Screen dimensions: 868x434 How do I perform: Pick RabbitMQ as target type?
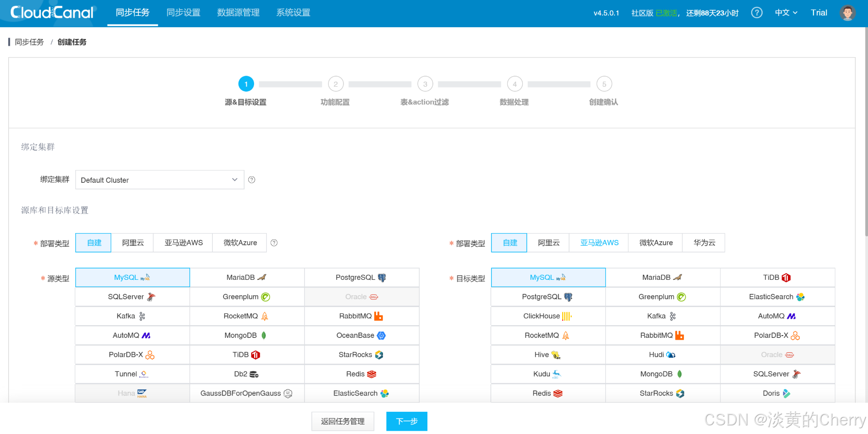(663, 336)
